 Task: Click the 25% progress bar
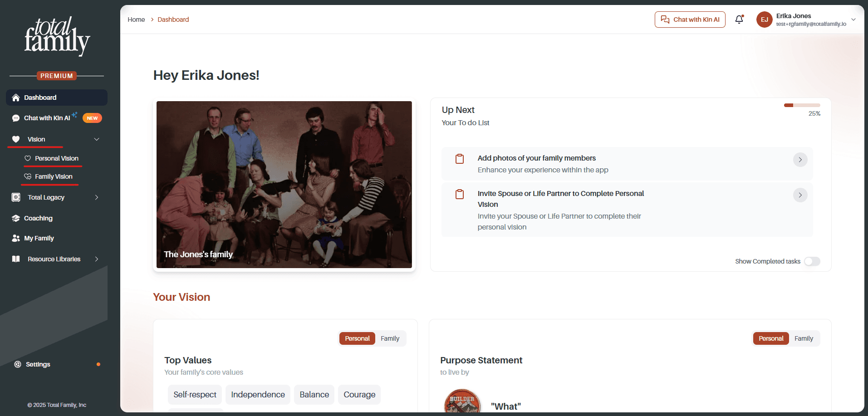(x=802, y=105)
